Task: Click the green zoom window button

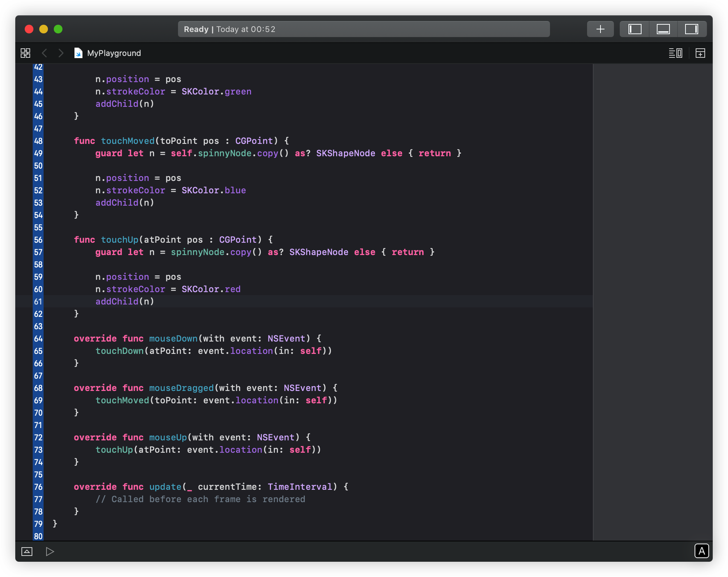Action: pos(58,29)
